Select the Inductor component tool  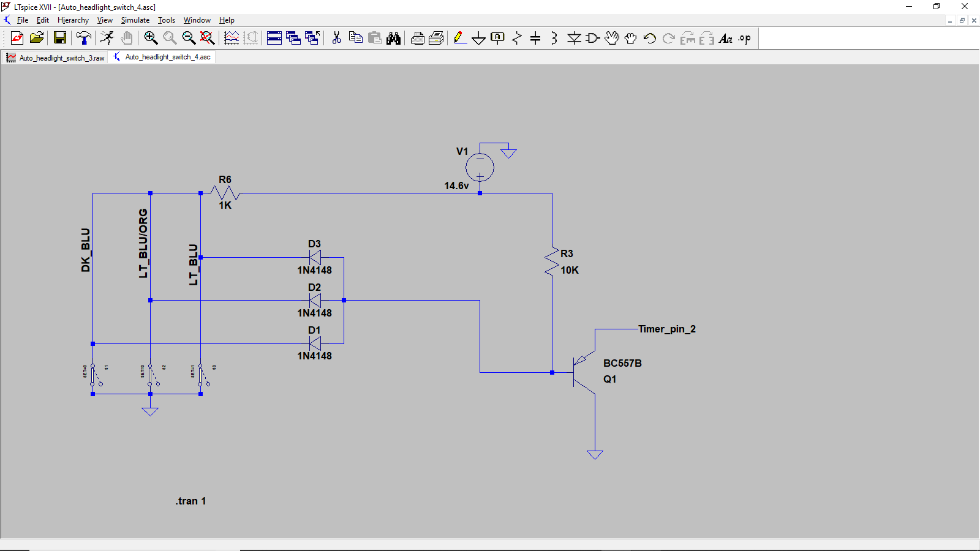click(554, 38)
